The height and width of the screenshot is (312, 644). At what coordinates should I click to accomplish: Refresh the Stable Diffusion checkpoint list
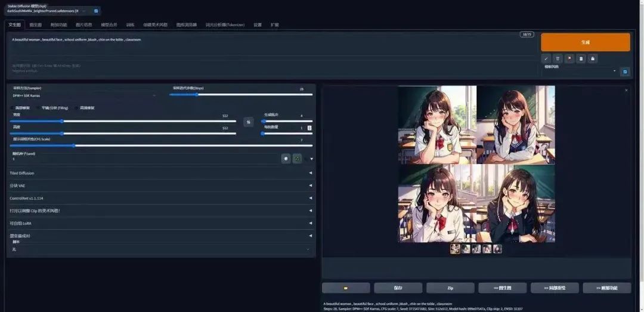click(x=96, y=11)
